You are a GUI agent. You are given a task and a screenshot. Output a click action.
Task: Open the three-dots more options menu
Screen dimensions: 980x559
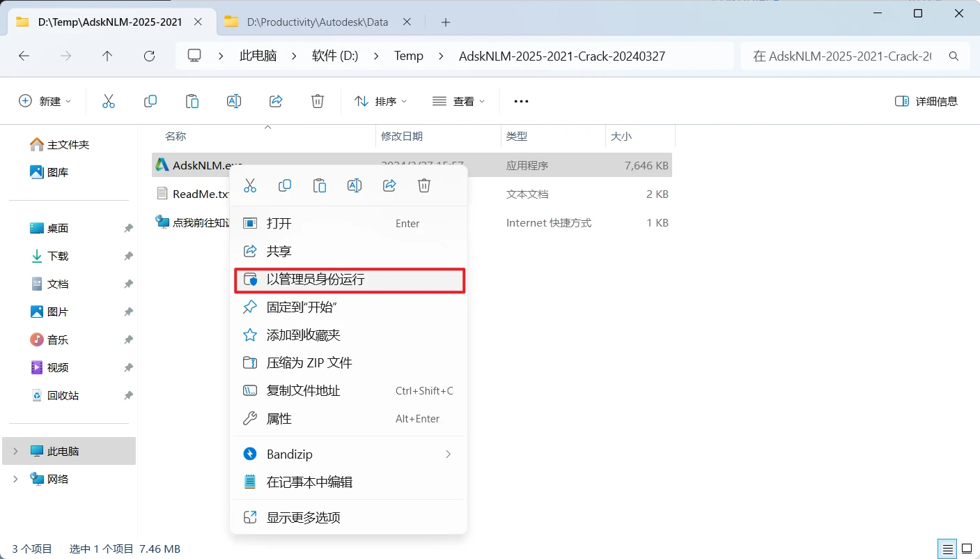pos(521,101)
